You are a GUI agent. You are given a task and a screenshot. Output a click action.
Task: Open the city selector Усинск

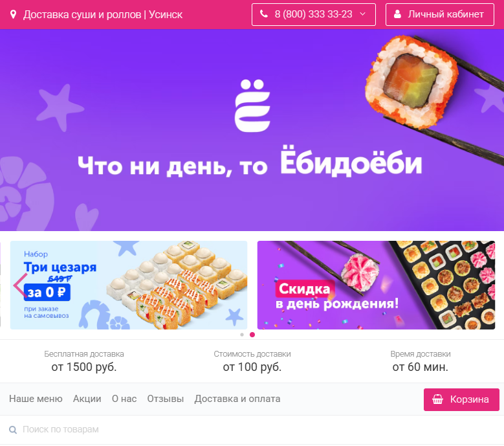tap(166, 14)
